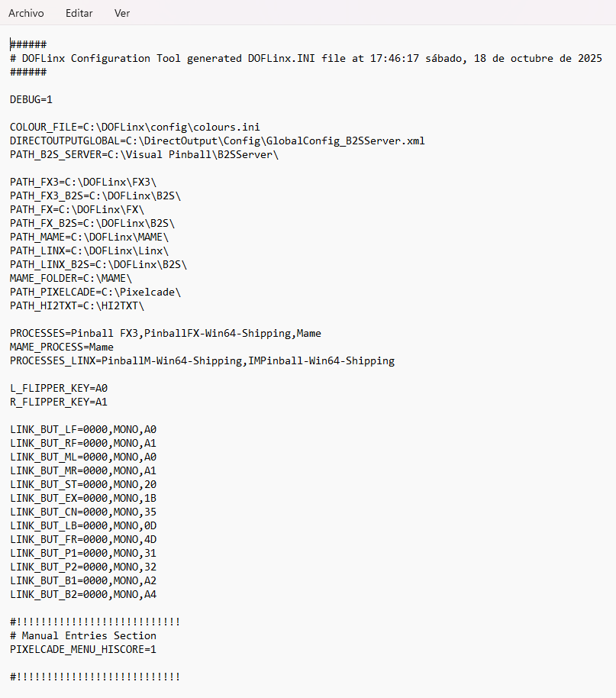Place cursor on PATH_MAME line
616x698 pixels.
[89, 237]
